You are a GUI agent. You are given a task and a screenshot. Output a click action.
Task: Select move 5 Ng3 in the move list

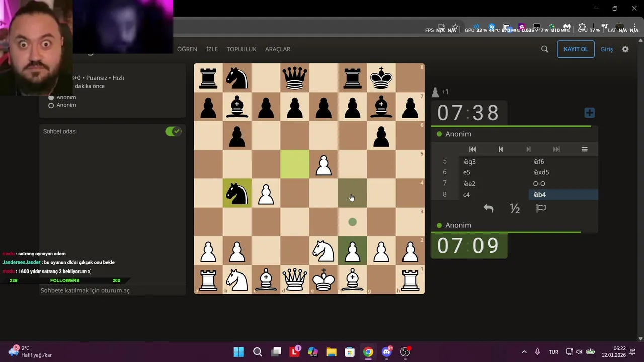pos(494,161)
